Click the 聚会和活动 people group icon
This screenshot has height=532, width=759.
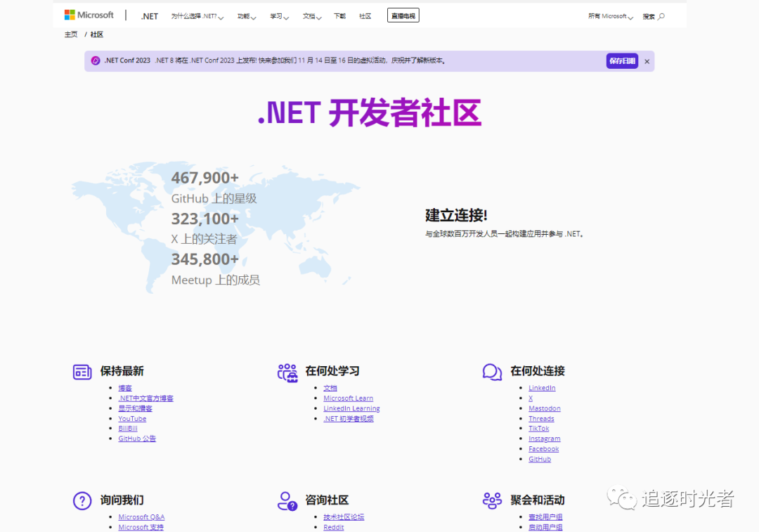coord(492,500)
